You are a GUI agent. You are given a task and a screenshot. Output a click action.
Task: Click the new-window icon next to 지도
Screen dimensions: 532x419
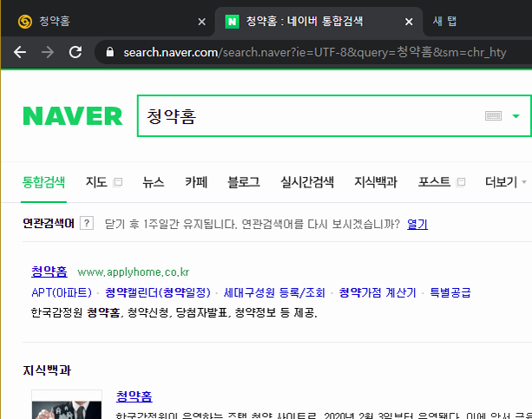click(x=117, y=182)
